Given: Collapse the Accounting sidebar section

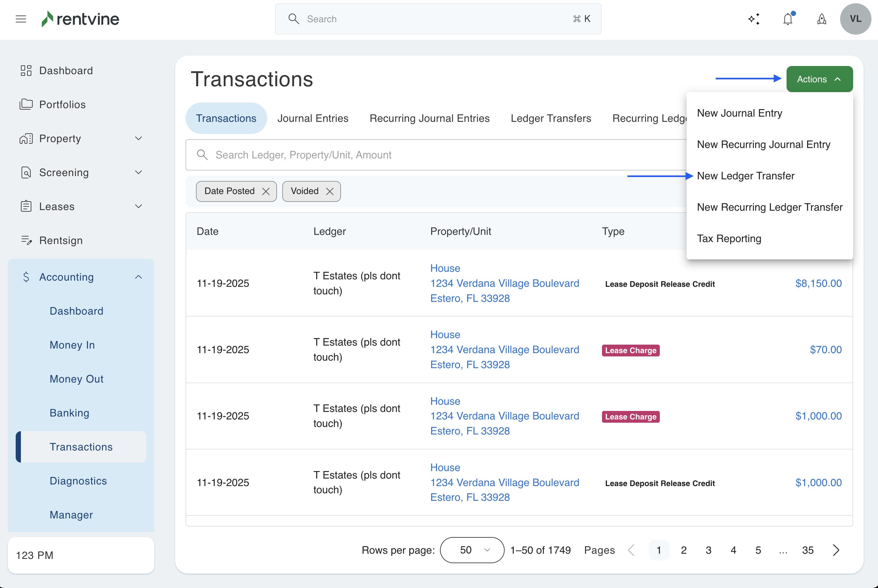Looking at the screenshot, I should (138, 277).
